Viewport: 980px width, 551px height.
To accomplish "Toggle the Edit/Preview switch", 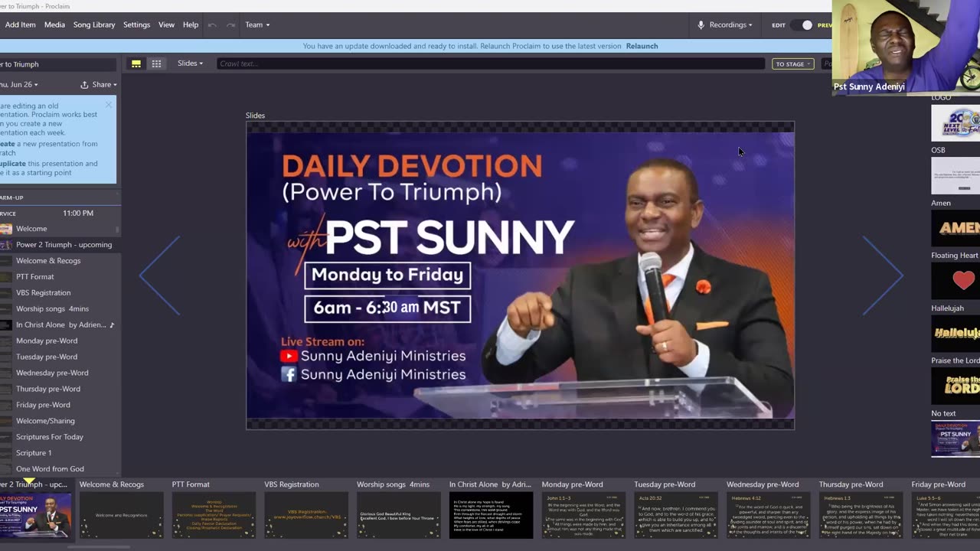I will [x=802, y=25].
